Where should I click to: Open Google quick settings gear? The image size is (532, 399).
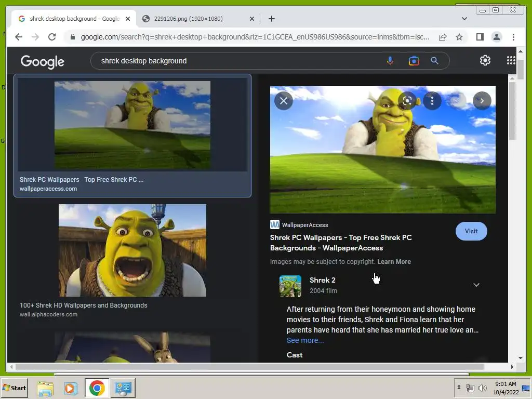[485, 60]
